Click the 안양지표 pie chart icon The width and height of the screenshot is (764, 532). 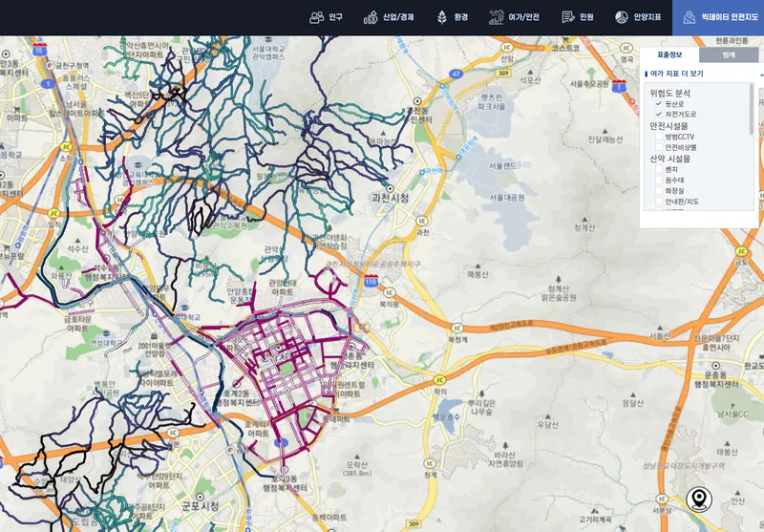pos(621,17)
